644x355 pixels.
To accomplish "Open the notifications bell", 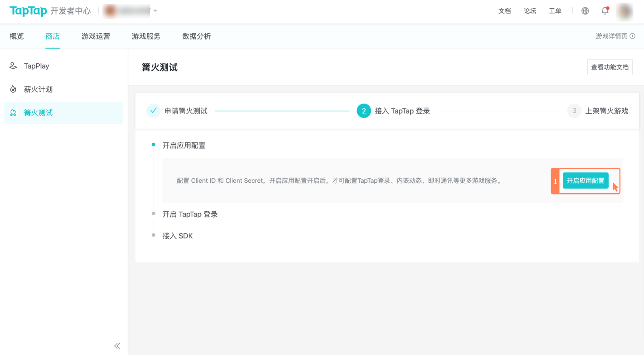I will pos(605,11).
